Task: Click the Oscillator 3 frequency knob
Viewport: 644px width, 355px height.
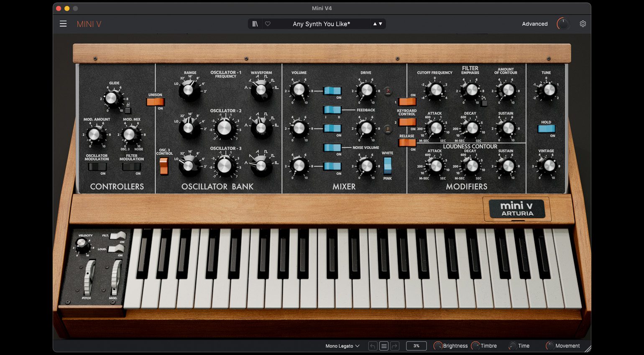Action: coord(225,166)
